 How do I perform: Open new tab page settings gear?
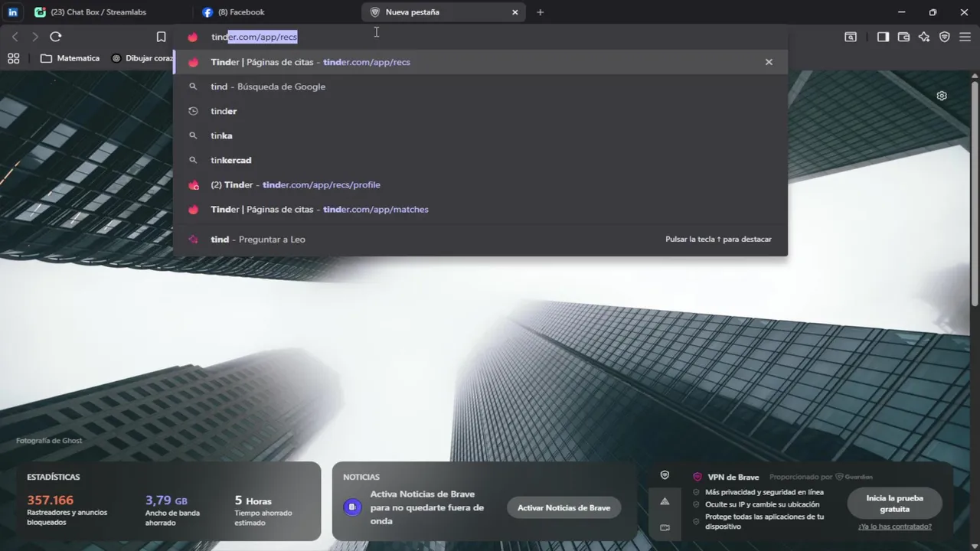coord(942,96)
